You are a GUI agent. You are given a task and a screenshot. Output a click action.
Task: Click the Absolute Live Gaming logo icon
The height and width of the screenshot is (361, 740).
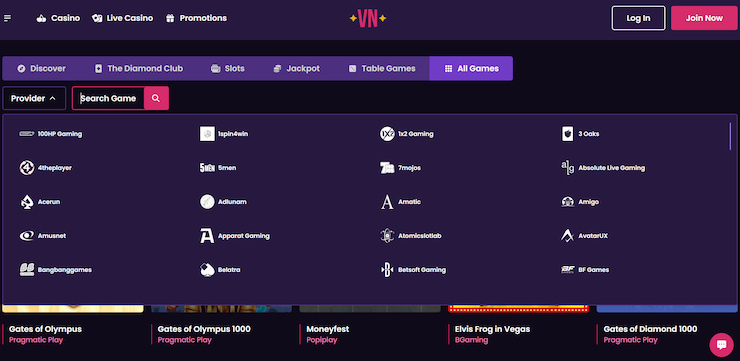pyautogui.click(x=567, y=168)
